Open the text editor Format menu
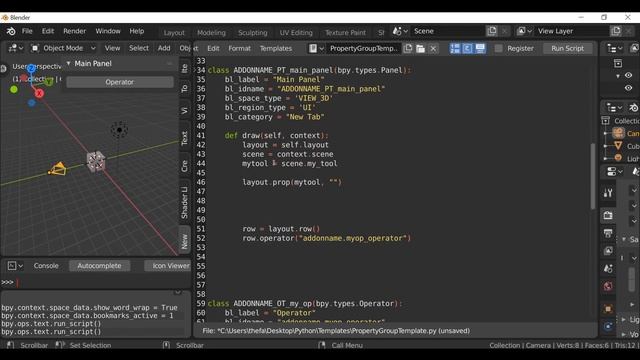The height and width of the screenshot is (360, 640). click(240, 49)
